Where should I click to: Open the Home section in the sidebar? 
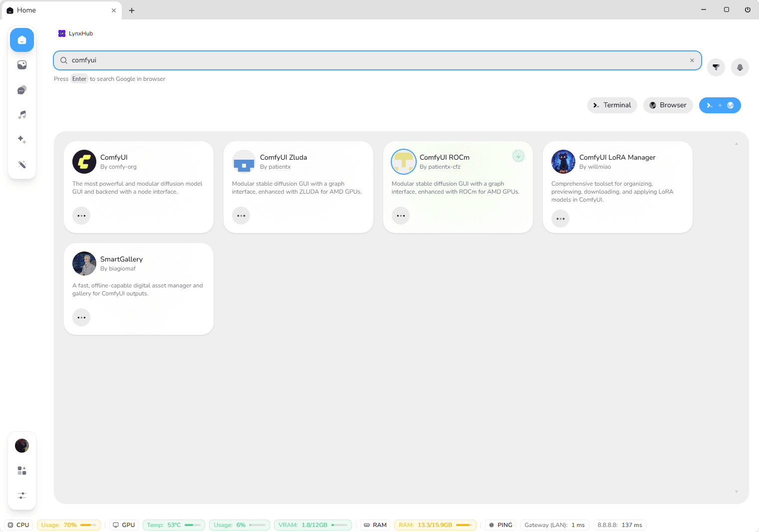point(22,40)
